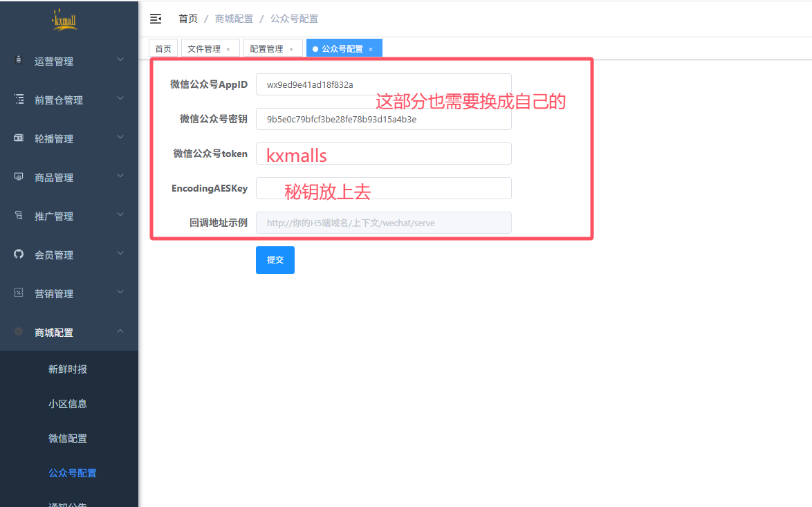This screenshot has width=812, height=507.
Task: Click the 前置仓管理 list icon
Action: [x=19, y=100]
